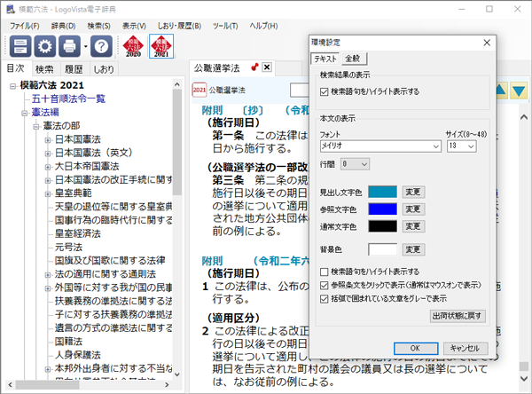Click 変更 button for 参照文字色

pos(413,209)
